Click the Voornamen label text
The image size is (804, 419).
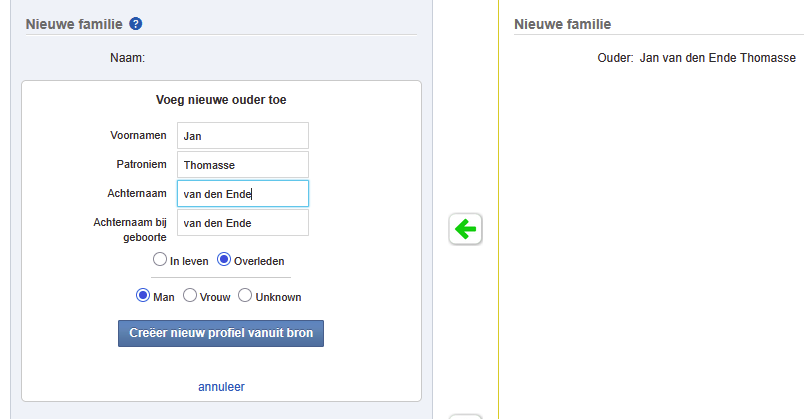(138, 135)
